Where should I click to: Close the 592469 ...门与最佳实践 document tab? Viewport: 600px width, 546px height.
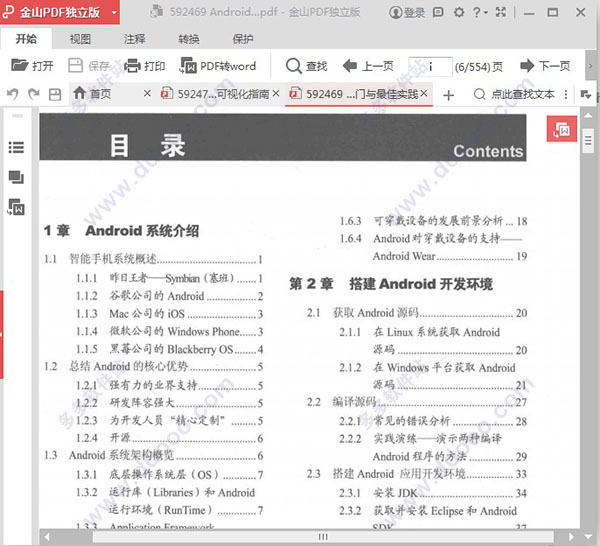(424, 93)
